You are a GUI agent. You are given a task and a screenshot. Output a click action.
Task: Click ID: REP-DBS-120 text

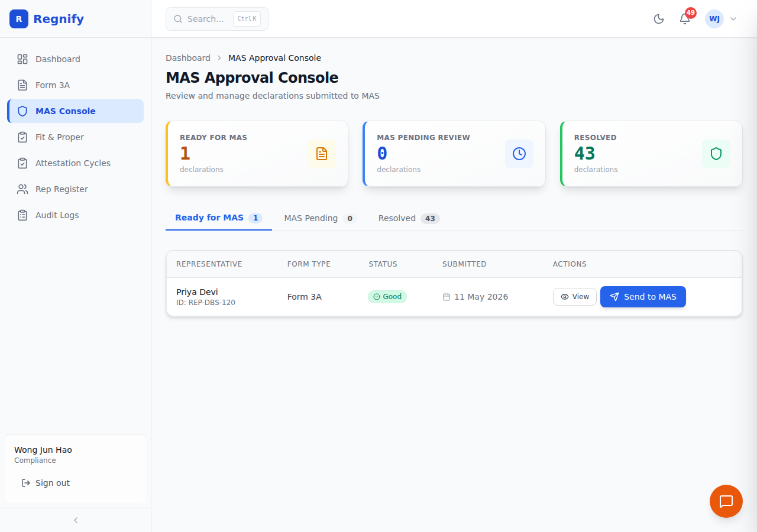click(206, 303)
